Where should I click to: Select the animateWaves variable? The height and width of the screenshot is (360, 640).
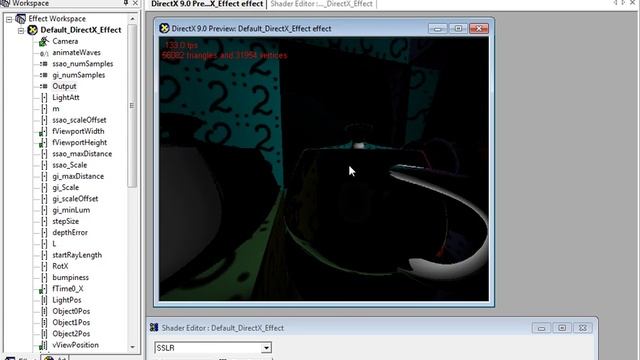[76, 53]
